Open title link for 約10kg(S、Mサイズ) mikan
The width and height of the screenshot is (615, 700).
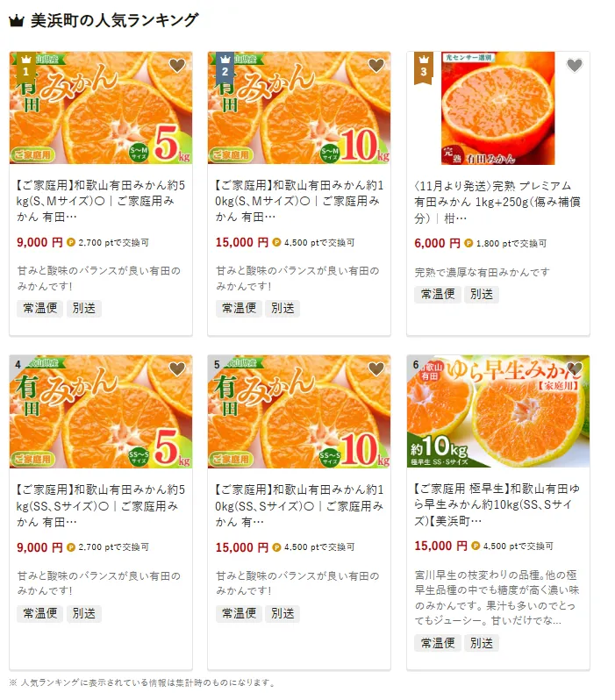[x=299, y=201]
